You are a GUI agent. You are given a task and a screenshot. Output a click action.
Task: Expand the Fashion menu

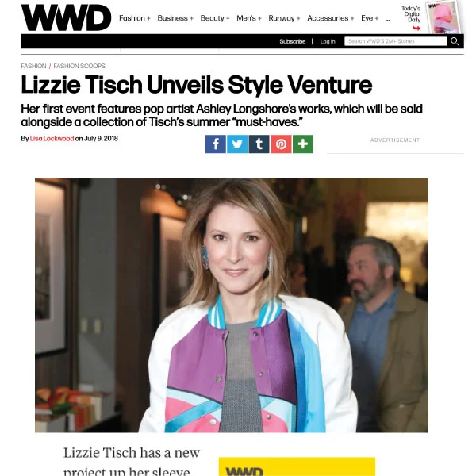pyautogui.click(x=135, y=18)
